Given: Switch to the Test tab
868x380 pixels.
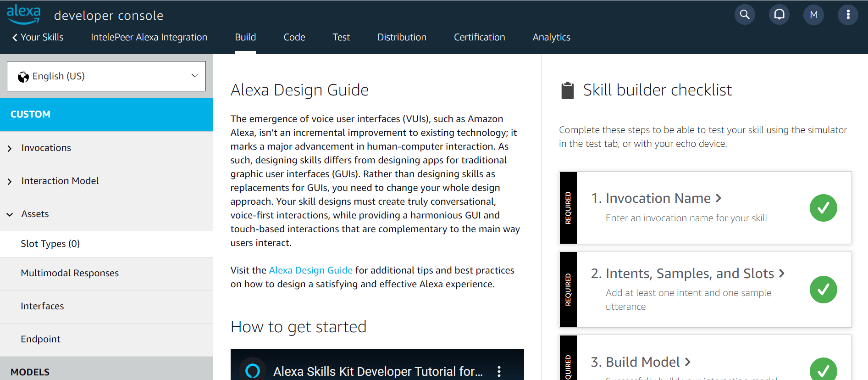Looking at the screenshot, I should point(341,37).
